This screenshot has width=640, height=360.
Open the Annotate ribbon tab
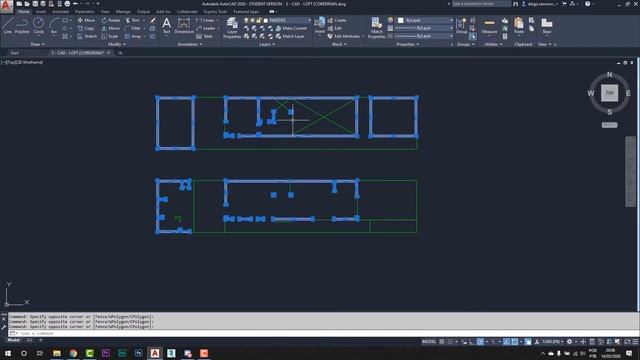(x=60, y=12)
